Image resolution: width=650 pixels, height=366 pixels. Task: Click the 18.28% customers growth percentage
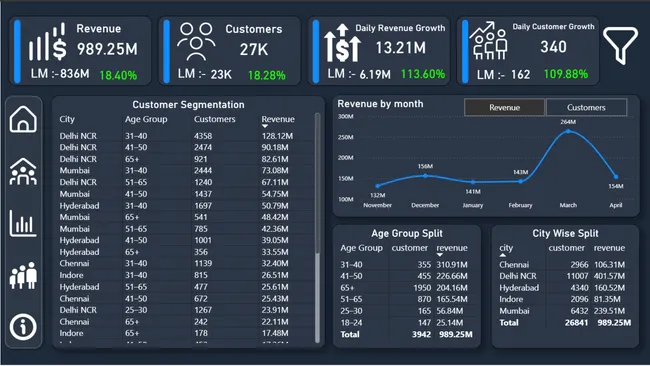click(267, 75)
